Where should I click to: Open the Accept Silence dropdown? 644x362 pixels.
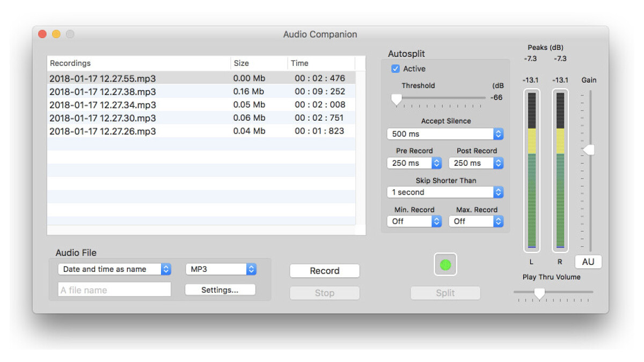click(x=445, y=134)
